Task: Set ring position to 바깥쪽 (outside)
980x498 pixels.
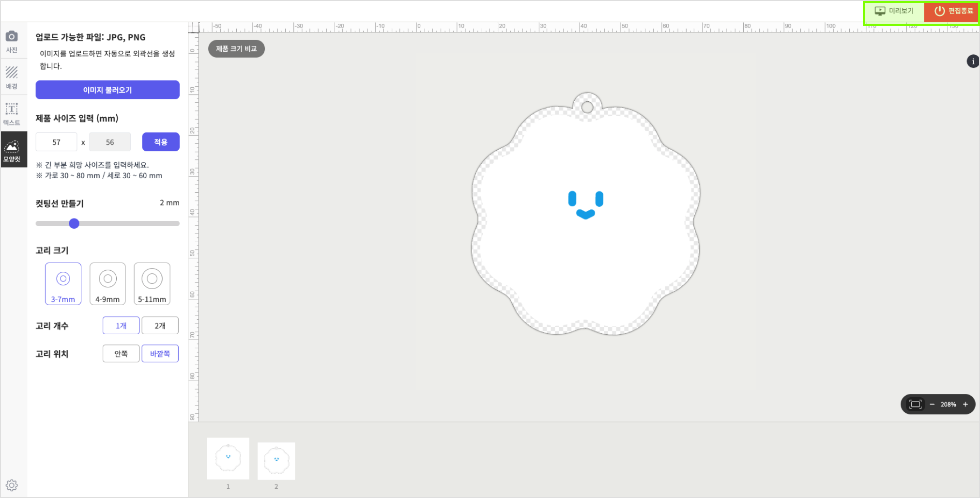Action: click(x=160, y=354)
